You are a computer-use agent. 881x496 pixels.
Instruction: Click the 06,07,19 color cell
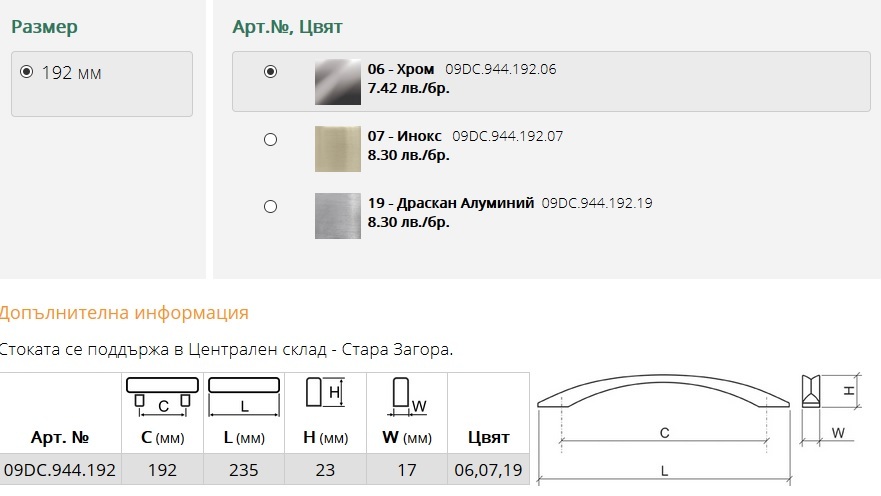[x=488, y=470]
